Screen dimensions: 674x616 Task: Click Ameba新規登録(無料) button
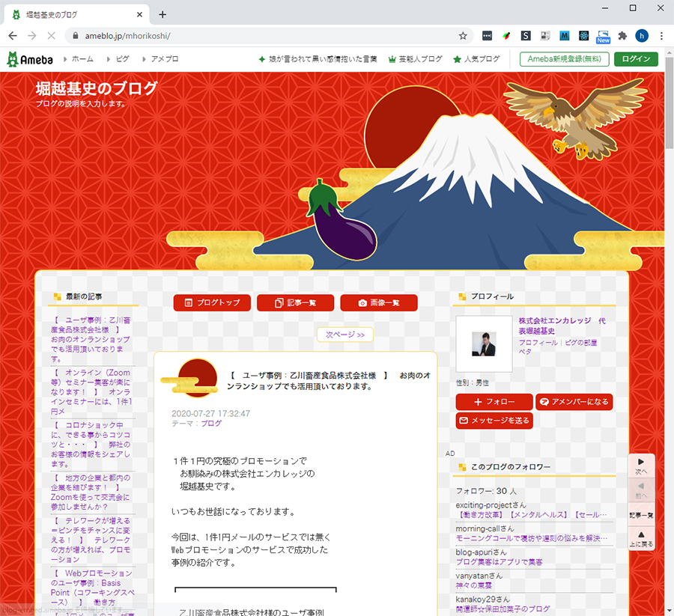tap(564, 59)
